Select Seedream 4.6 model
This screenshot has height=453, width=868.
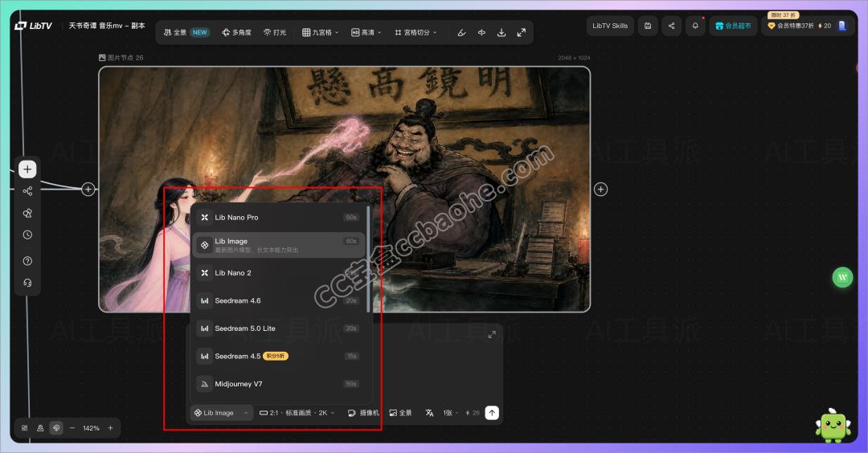pyautogui.click(x=279, y=300)
